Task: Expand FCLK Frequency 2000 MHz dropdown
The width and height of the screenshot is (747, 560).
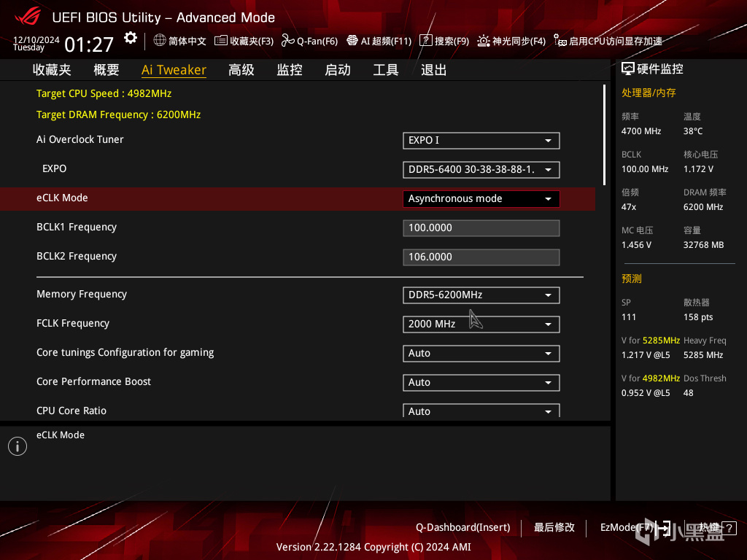Action: (481, 324)
